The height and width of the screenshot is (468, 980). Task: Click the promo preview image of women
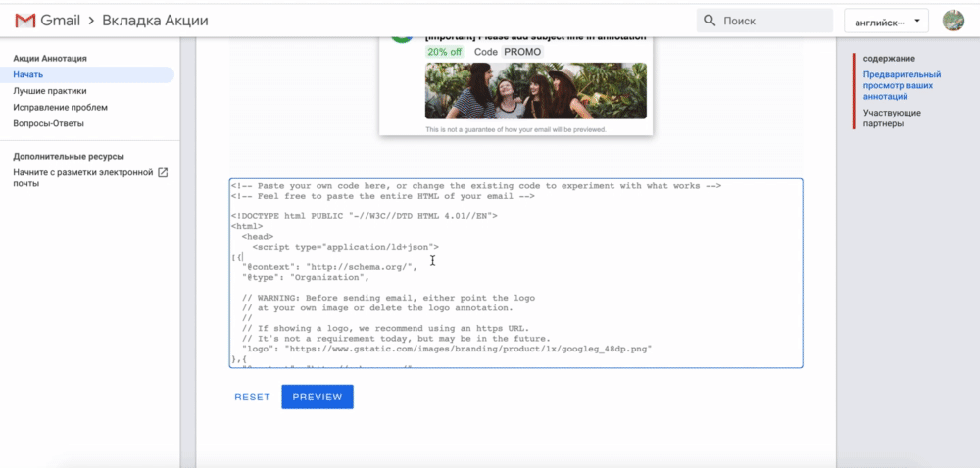[x=536, y=91]
